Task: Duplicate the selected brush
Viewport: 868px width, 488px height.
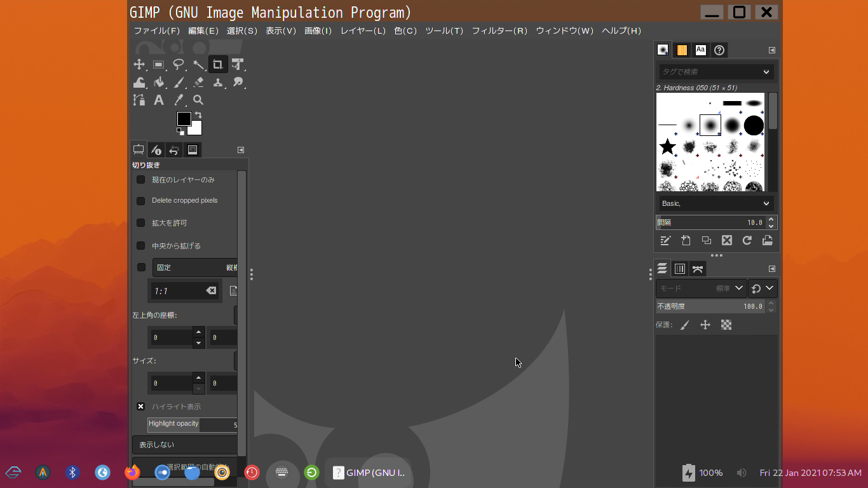Action: pyautogui.click(x=706, y=240)
